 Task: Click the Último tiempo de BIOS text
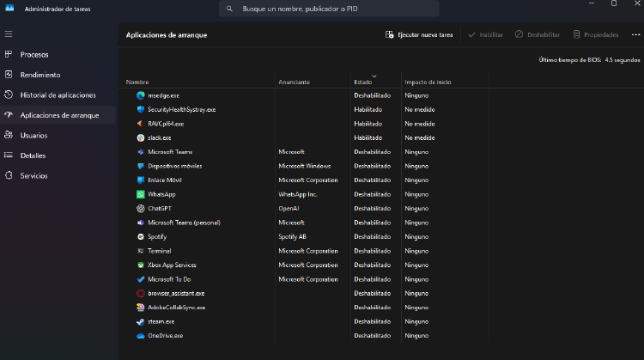[x=589, y=60]
